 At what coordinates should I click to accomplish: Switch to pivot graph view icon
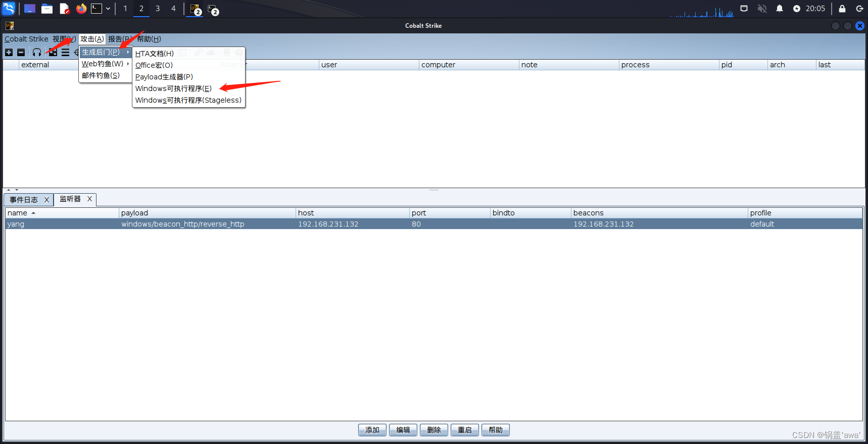click(53, 53)
